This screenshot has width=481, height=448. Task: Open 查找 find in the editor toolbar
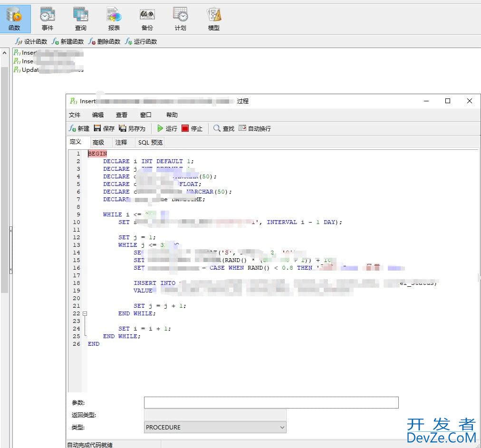click(x=224, y=128)
